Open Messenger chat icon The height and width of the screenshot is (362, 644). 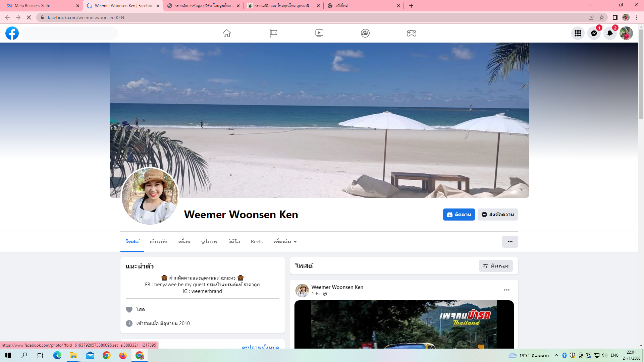pos(594,33)
